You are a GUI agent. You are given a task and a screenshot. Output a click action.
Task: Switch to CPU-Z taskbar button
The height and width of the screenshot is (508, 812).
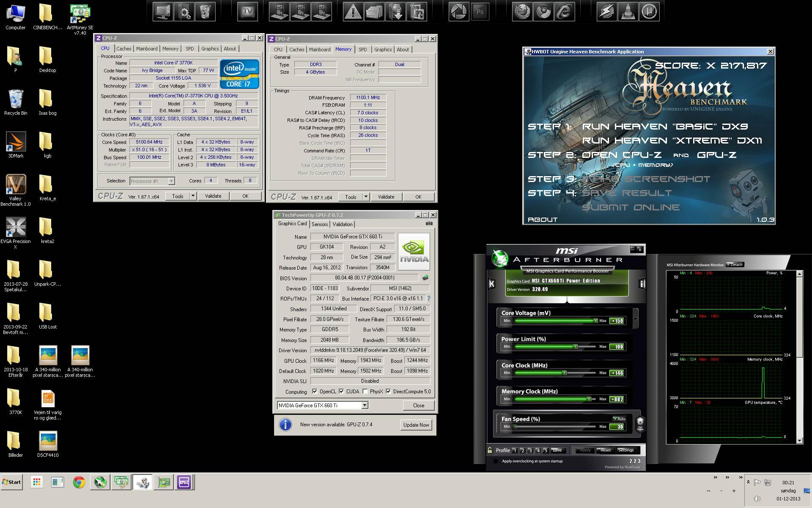tap(184, 482)
